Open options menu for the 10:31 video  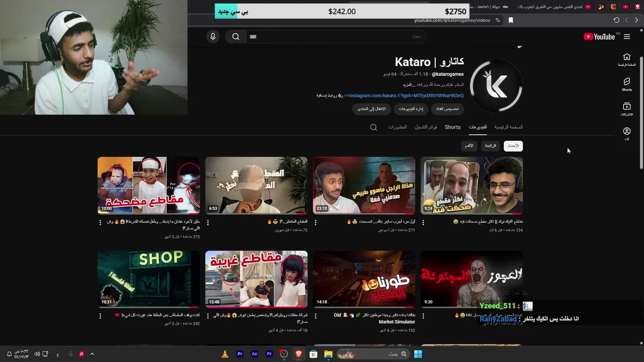100,316
